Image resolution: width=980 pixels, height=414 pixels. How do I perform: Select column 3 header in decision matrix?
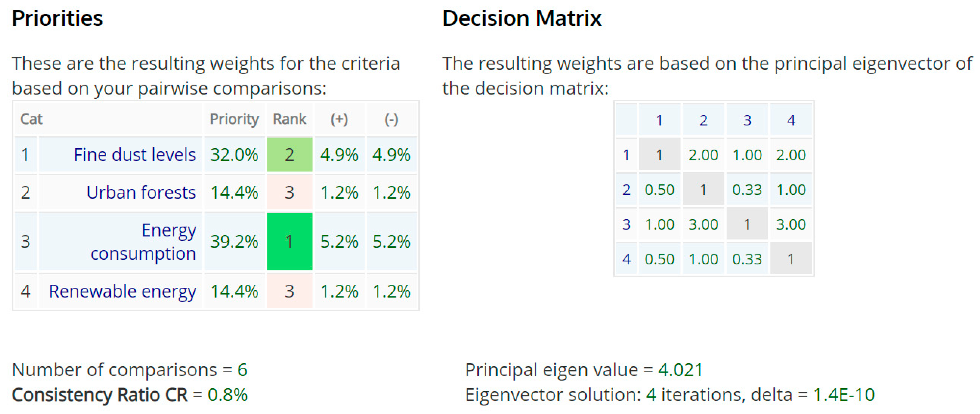[x=747, y=120]
